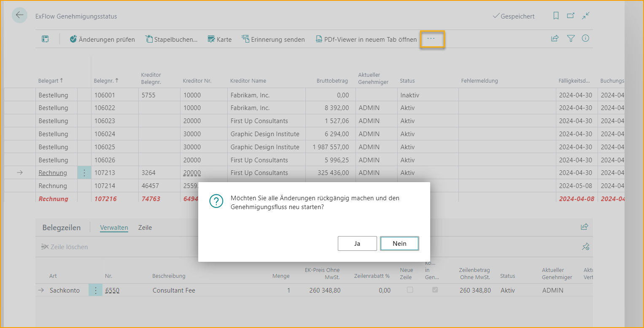Switch to Zeile tab in Belegzeilen
Screen dimensions: 644x328
pyautogui.click(x=145, y=228)
